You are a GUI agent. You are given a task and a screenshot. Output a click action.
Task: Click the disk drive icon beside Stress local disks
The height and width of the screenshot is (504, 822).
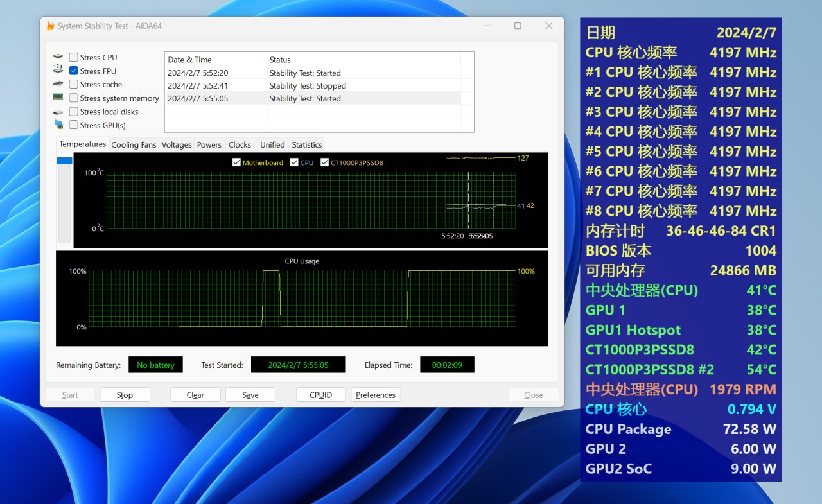click(58, 112)
